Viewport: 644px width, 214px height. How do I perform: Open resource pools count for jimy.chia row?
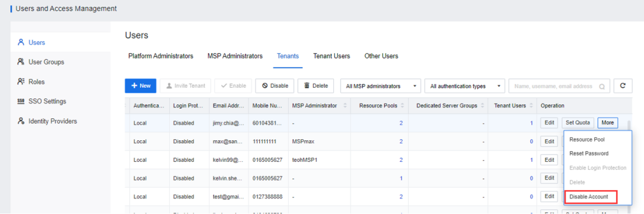(401, 123)
